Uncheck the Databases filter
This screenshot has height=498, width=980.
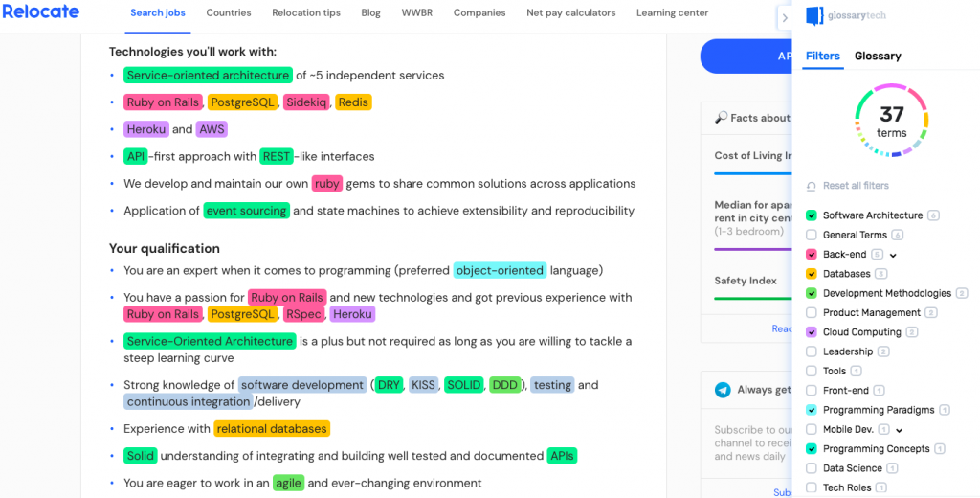[x=812, y=274]
